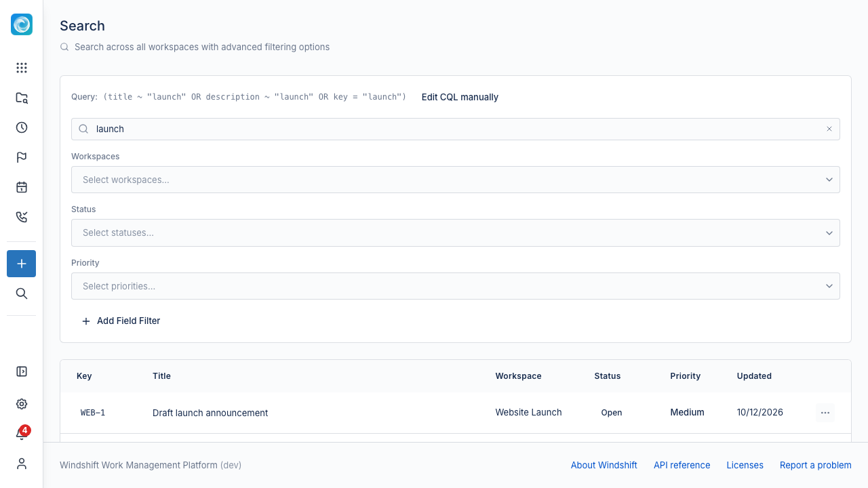Image resolution: width=868 pixels, height=488 pixels.
Task: Open the About Windshift link
Action: click(604, 465)
